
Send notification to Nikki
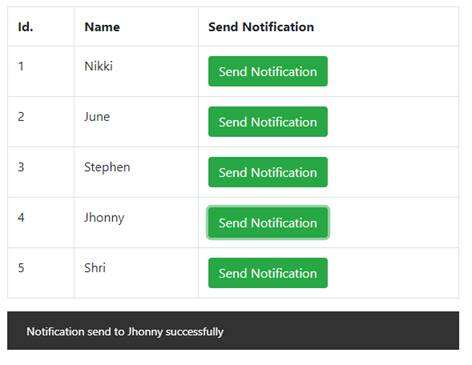tap(268, 71)
